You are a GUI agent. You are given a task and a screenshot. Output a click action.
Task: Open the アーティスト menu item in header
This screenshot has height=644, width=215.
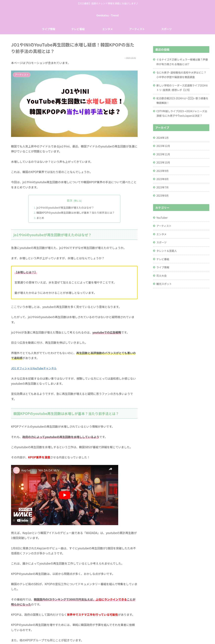tap(137, 29)
